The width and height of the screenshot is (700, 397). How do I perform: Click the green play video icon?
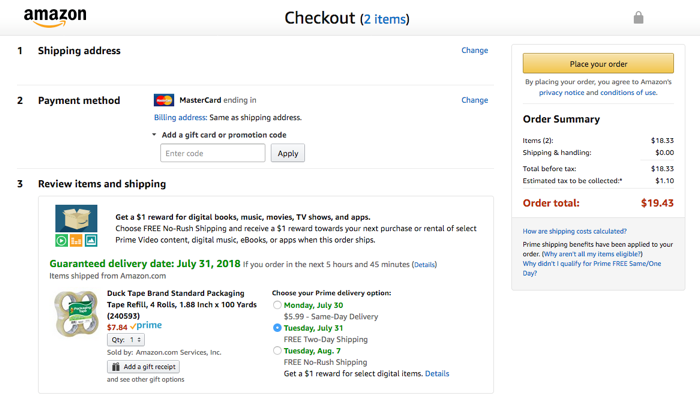pos(62,241)
